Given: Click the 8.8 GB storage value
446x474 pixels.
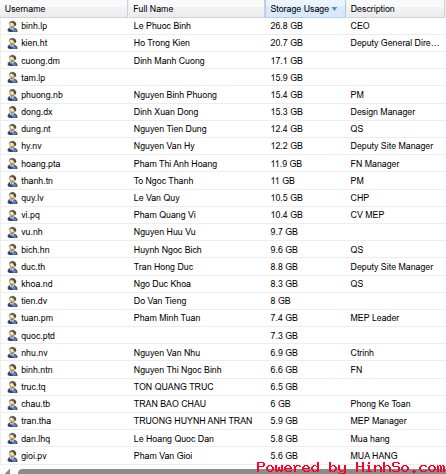Looking at the screenshot, I should (x=284, y=267).
